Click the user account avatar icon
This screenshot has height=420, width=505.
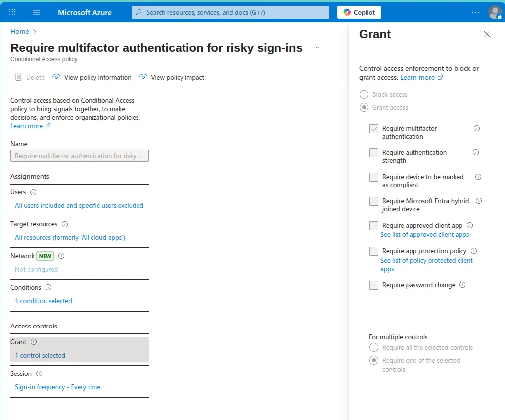495,12
